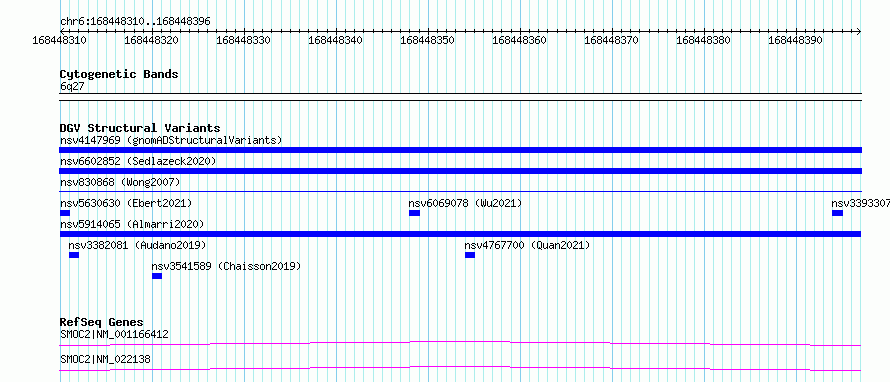Screen dimensions: 890x382
Task: Click the small blue block under nsv3393307
Action: pos(837,213)
